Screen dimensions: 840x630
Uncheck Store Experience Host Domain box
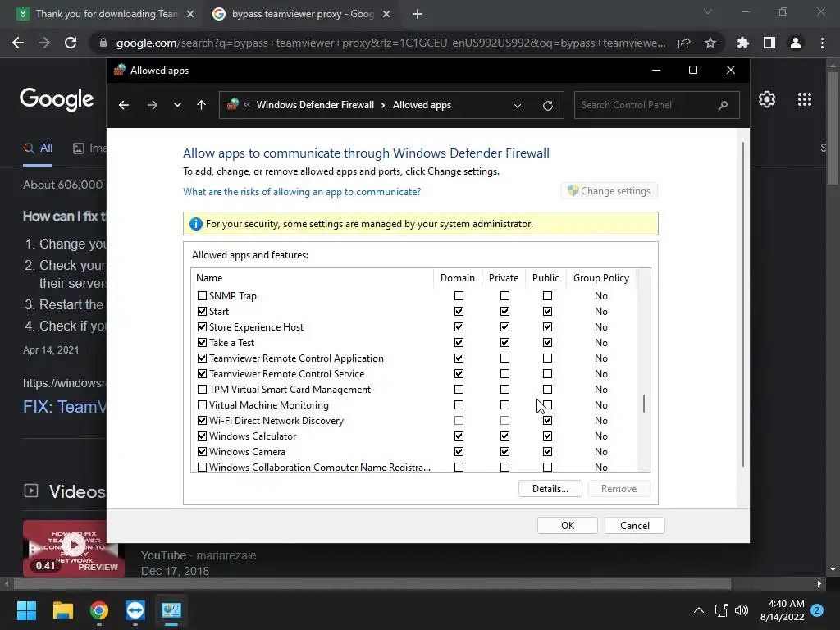[x=459, y=326]
